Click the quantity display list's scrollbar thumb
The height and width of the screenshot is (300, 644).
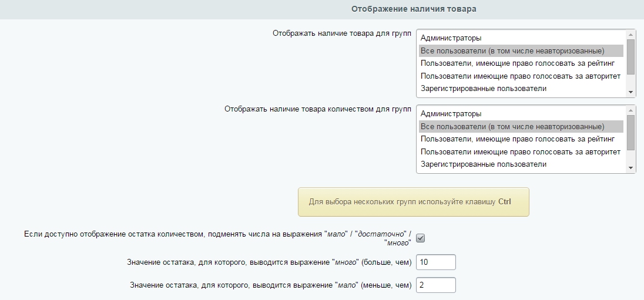pyautogui.click(x=631, y=132)
